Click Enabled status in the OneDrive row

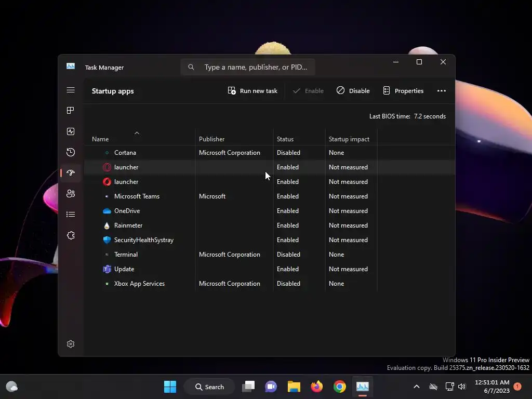coord(288,211)
